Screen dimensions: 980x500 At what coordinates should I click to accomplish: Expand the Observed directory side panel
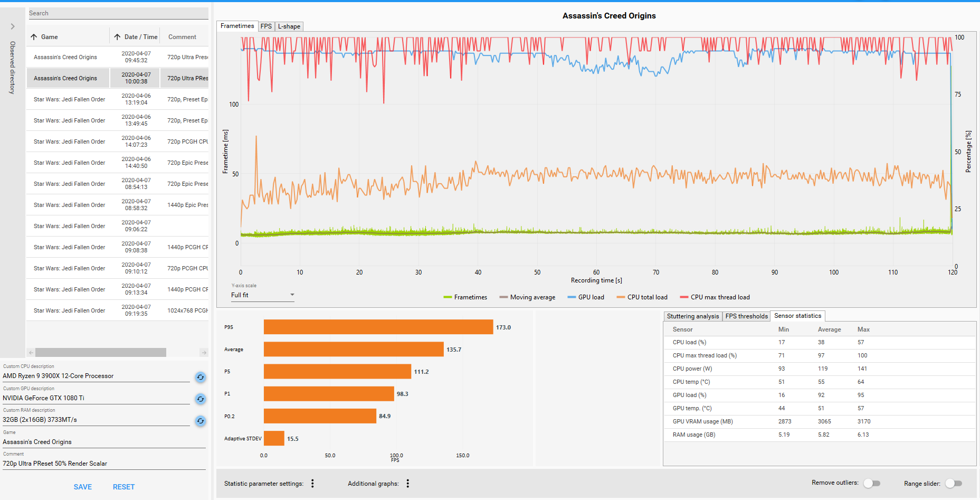coord(13,26)
